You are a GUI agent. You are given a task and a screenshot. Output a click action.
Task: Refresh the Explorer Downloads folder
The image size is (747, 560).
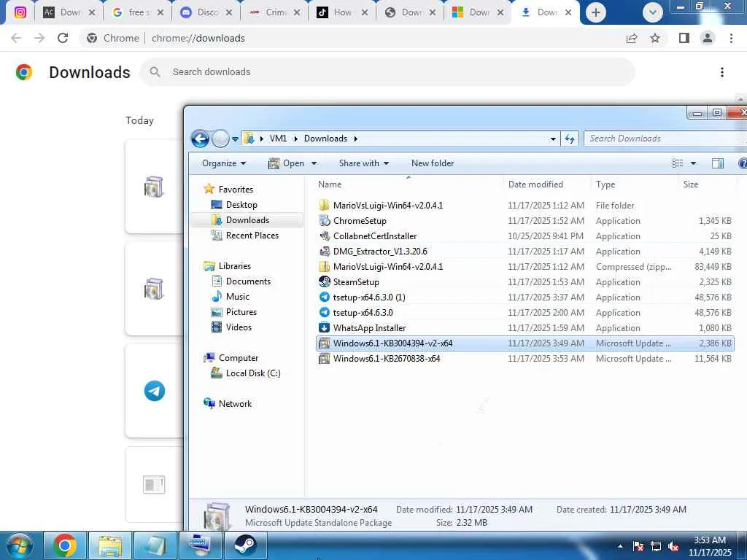pos(570,139)
